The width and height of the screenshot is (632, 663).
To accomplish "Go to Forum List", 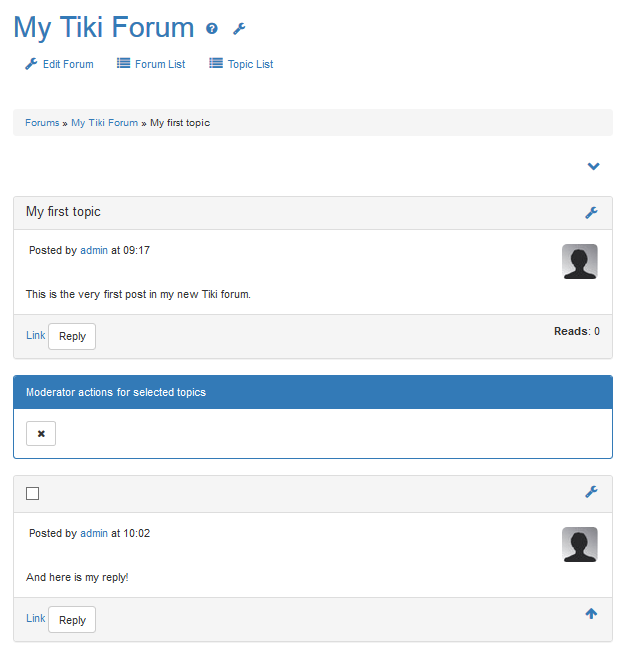I will coord(151,64).
